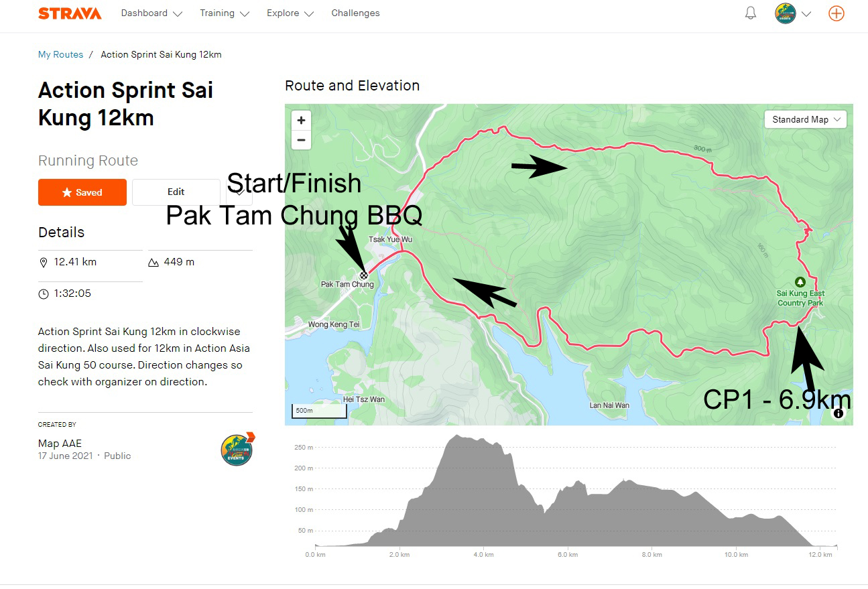Image resolution: width=868 pixels, height=589 pixels.
Task: Click the Strava logo
Action: pyautogui.click(x=70, y=13)
